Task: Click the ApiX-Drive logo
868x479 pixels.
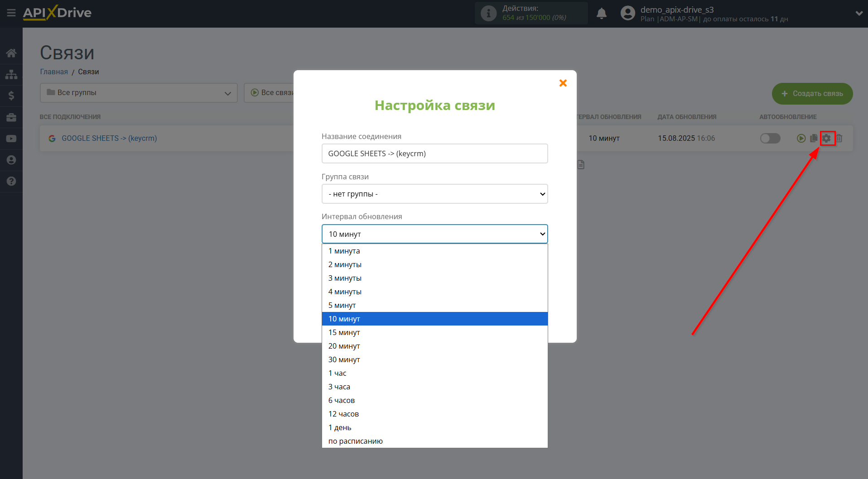Action: coord(57,13)
